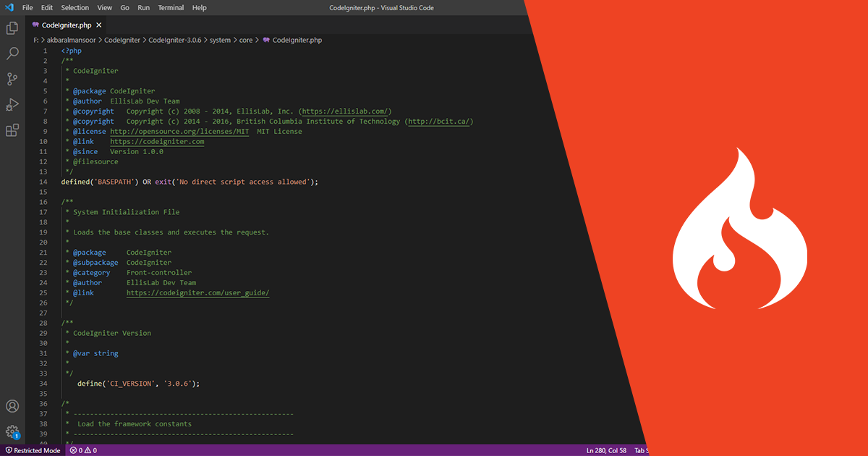Expand the system breadcrumb
The width and height of the screenshot is (868, 456).
221,41
